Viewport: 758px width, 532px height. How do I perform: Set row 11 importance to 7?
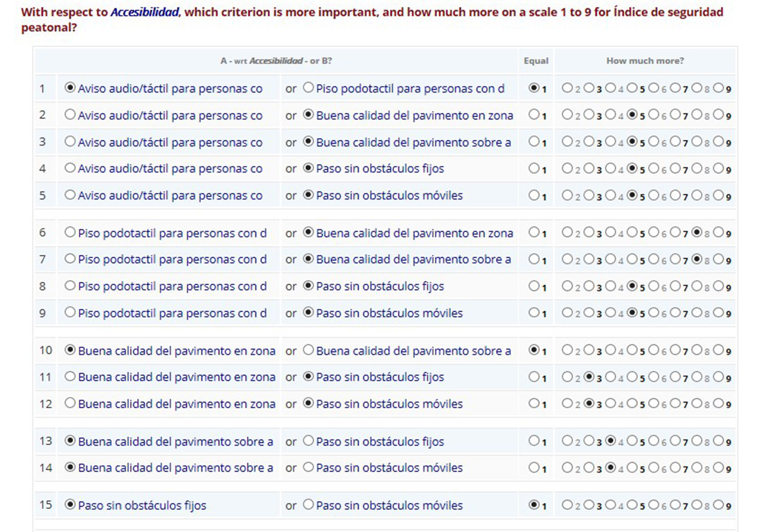[x=675, y=377]
